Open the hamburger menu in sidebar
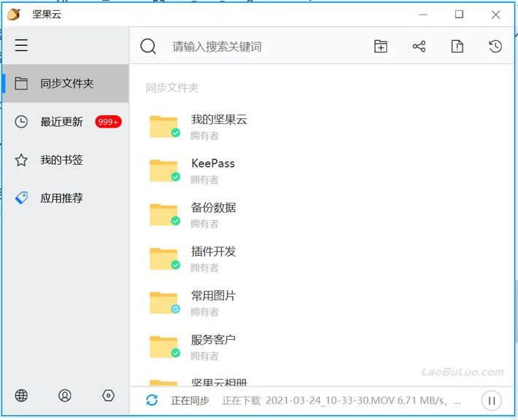The image size is (518, 420). pos(21,45)
